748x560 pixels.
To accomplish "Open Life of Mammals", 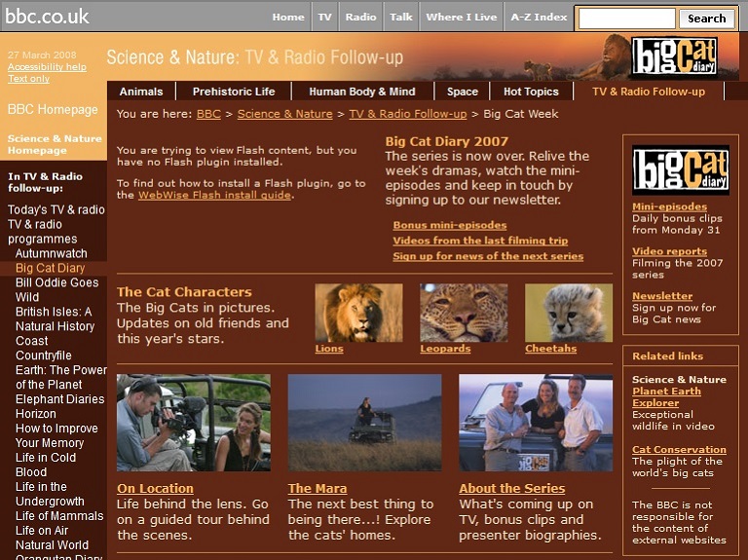I will [59, 515].
